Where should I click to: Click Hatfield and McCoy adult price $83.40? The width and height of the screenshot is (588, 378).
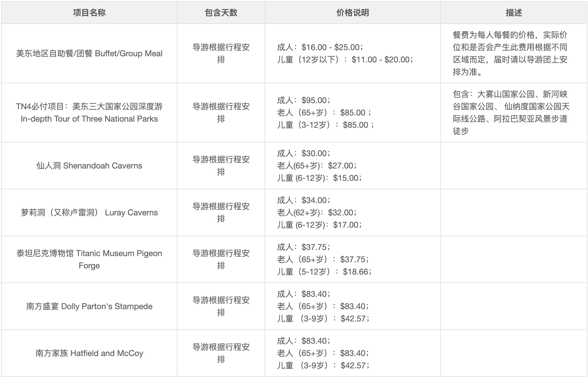(x=304, y=341)
